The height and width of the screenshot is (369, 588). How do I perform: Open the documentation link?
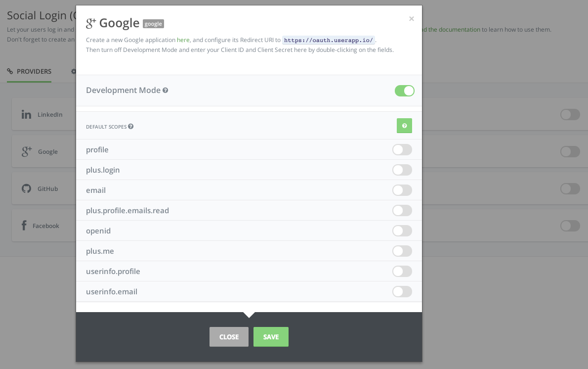[451, 30]
